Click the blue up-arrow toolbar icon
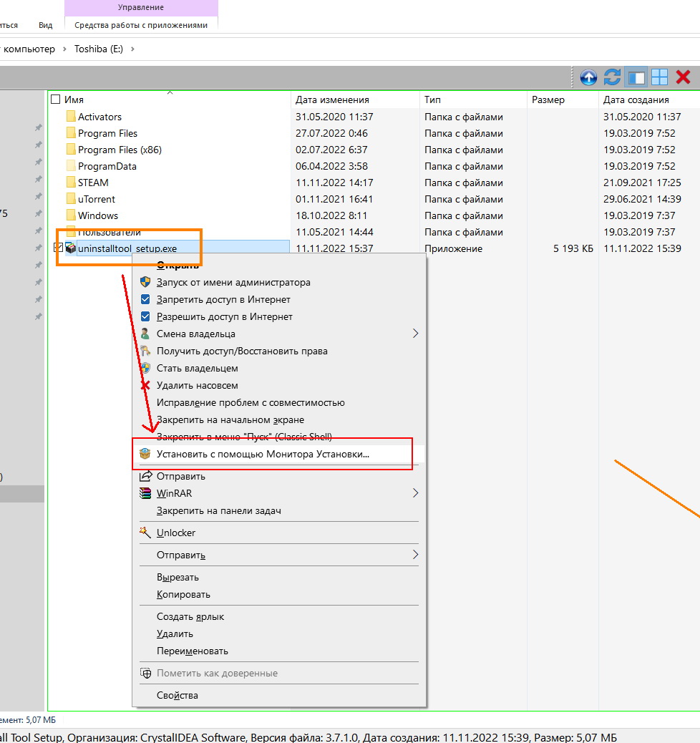The width and height of the screenshot is (700, 743). click(588, 77)
